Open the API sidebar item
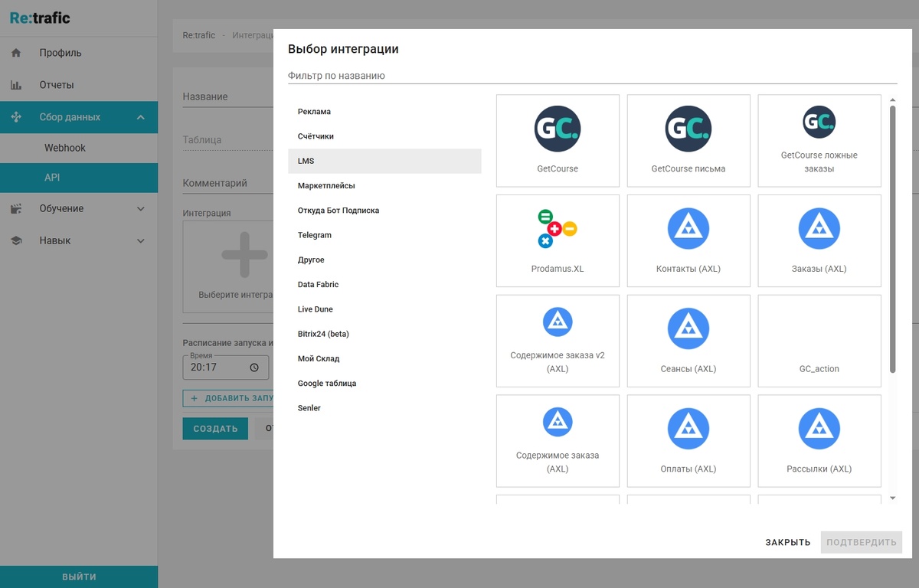919x588 pixels. [79, 178]
